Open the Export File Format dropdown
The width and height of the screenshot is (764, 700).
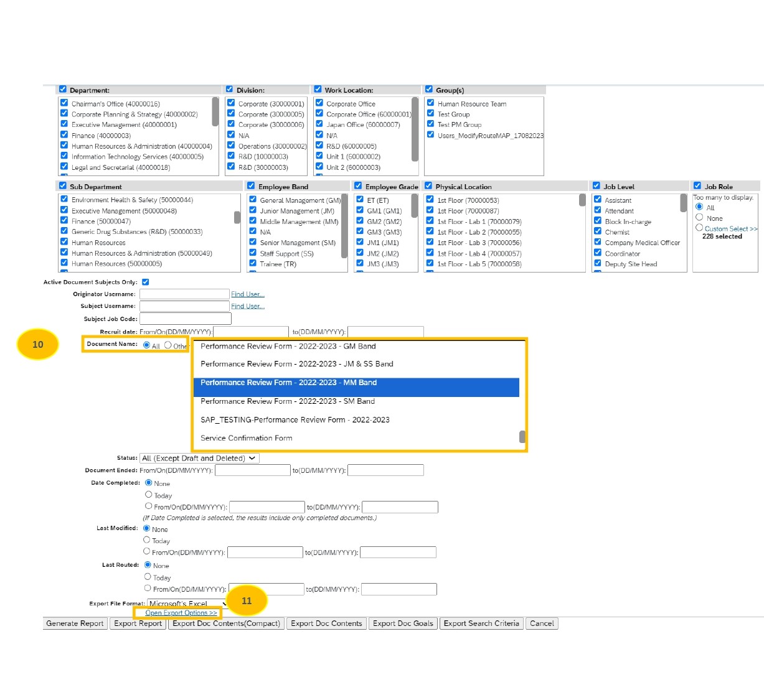184,603
